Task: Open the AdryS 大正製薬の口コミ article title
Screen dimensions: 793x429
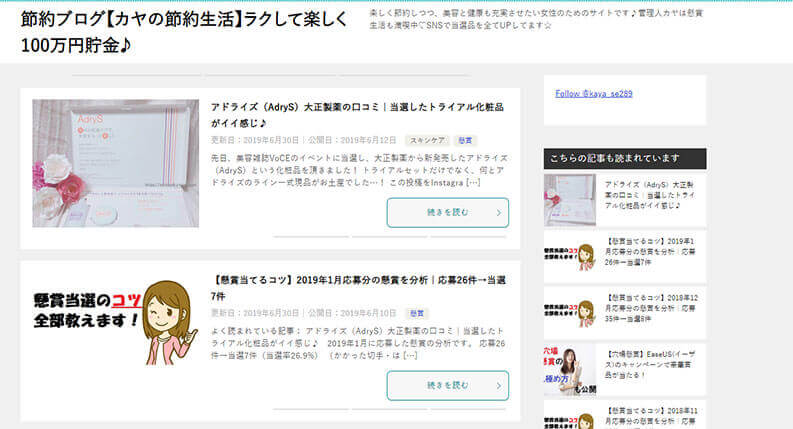Action: (357, 115)
